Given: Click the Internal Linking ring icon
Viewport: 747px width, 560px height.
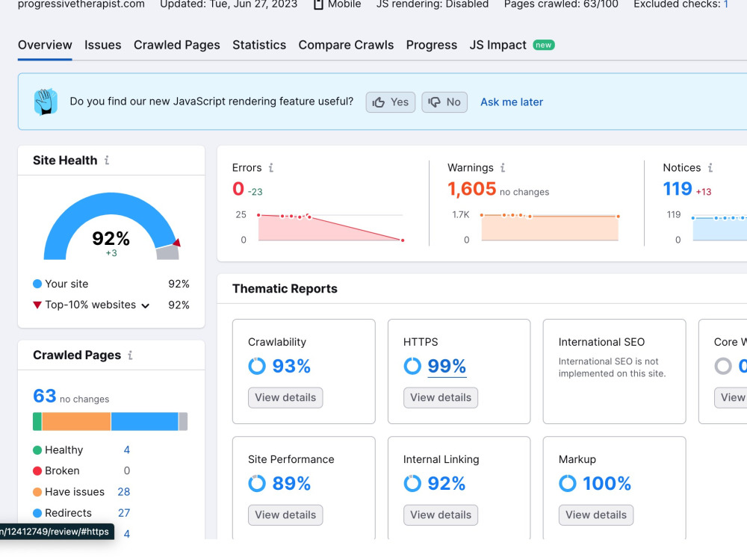Looking at the screenshot, I should (412, 483).
